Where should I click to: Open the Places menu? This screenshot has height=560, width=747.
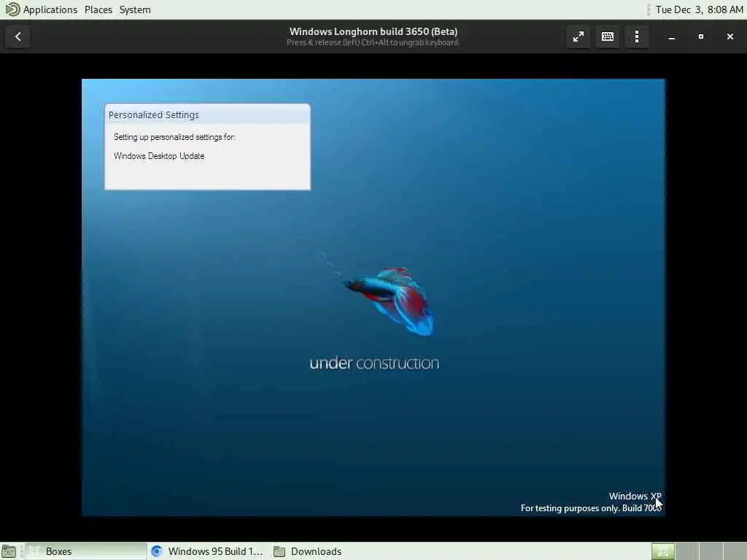pos(98,9)
